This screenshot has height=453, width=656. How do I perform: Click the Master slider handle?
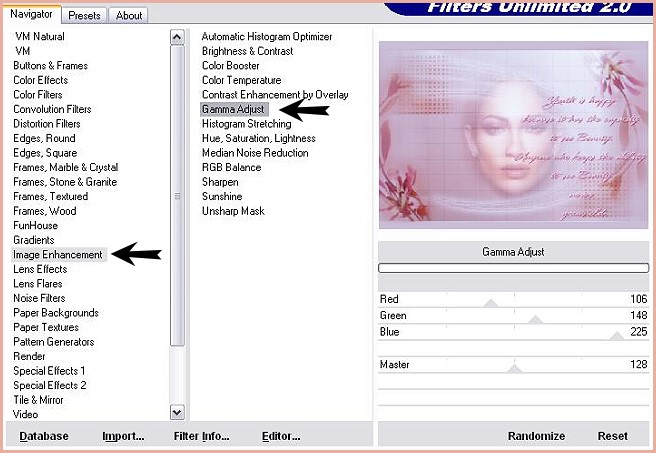[514, 368]
